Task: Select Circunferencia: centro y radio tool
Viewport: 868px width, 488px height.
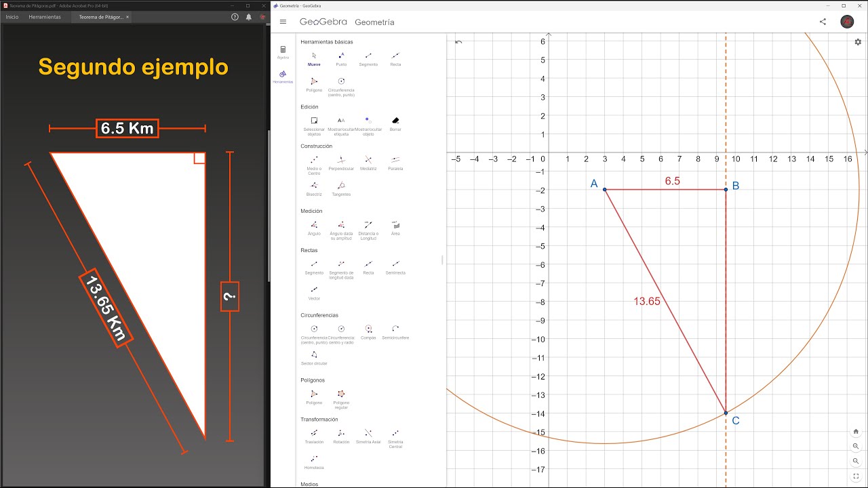Action: [x=341, y=333]
